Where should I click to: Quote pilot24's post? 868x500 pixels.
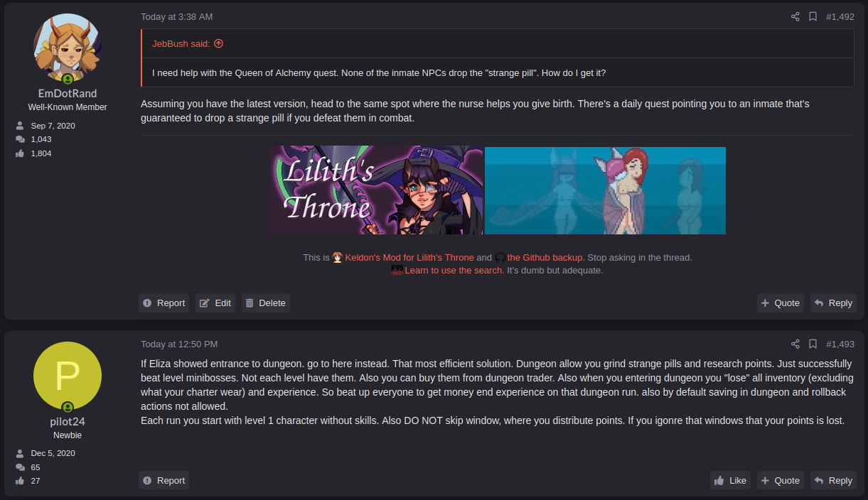click(780, 480)
